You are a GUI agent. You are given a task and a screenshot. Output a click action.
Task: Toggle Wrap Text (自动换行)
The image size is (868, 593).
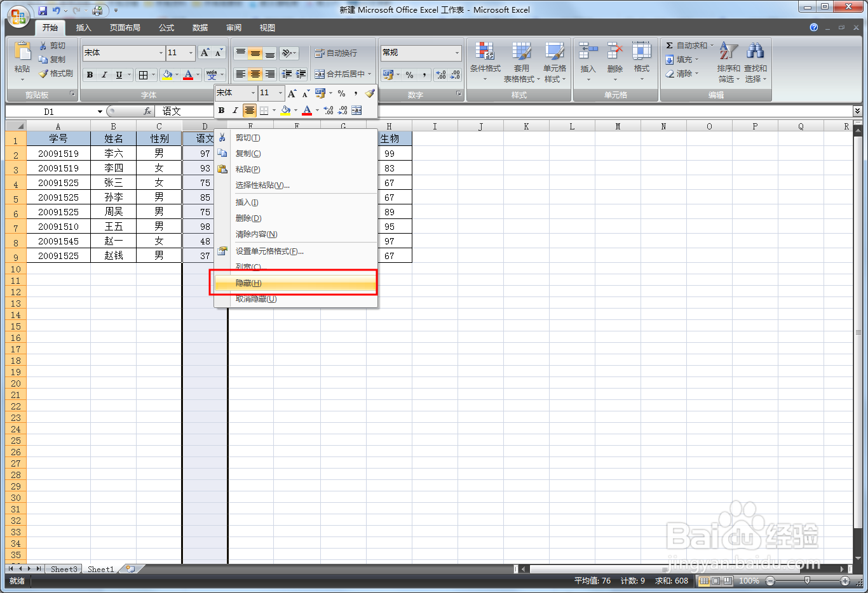click(x=336, y=53)
